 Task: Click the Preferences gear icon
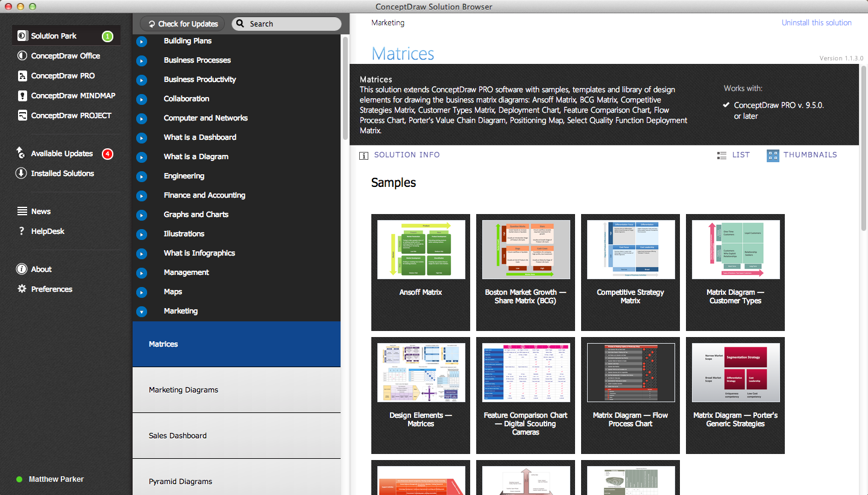22,289
